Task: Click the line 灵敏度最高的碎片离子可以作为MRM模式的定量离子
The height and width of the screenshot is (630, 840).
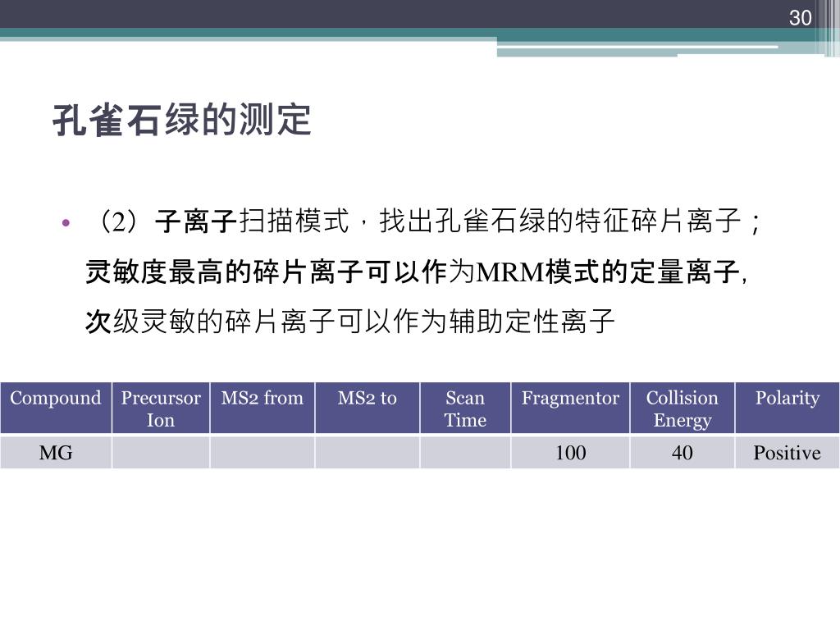Action: pos(416,272)
